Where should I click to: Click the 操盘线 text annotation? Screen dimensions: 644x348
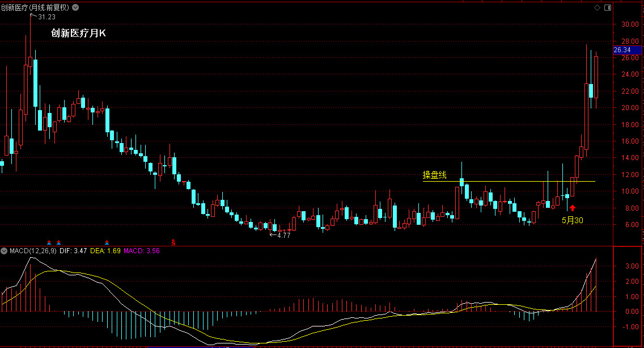pyautogui.click(x=435, y=175)
